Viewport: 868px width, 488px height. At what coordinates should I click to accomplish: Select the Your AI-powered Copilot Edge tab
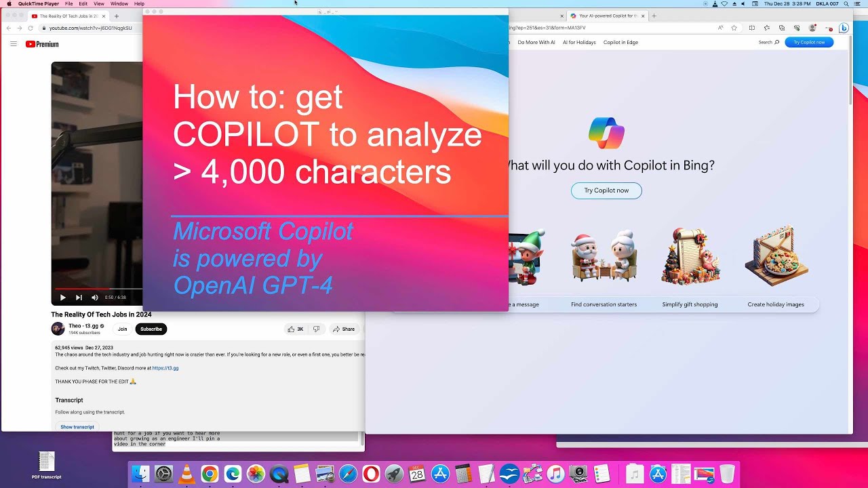608,16
